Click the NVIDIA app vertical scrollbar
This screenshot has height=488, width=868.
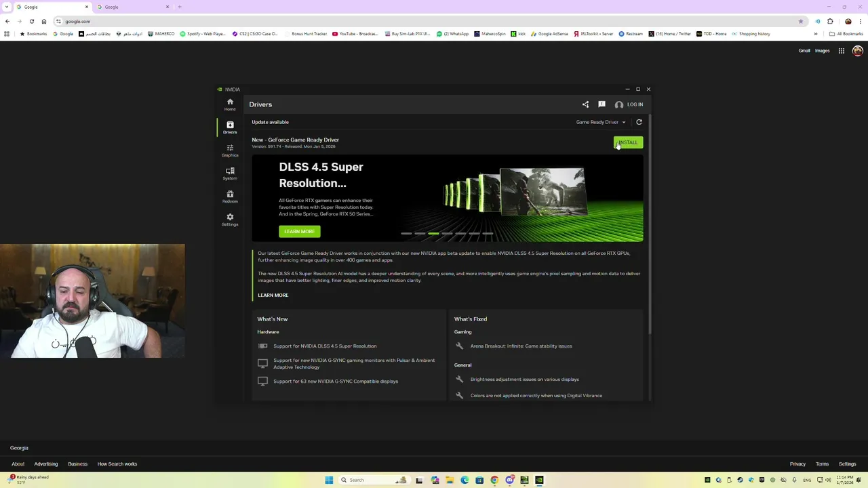click(x=650, y=224)
